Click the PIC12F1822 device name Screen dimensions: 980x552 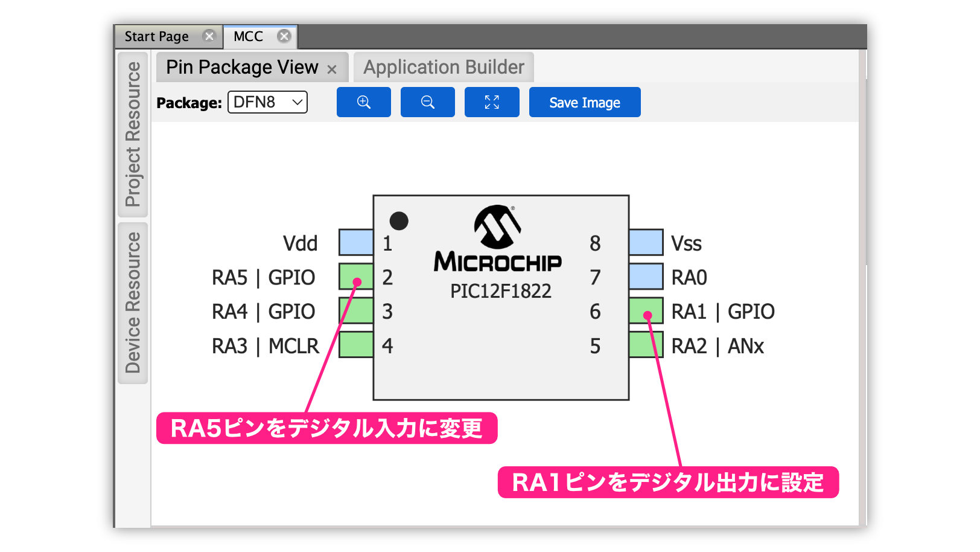(501, 291)
